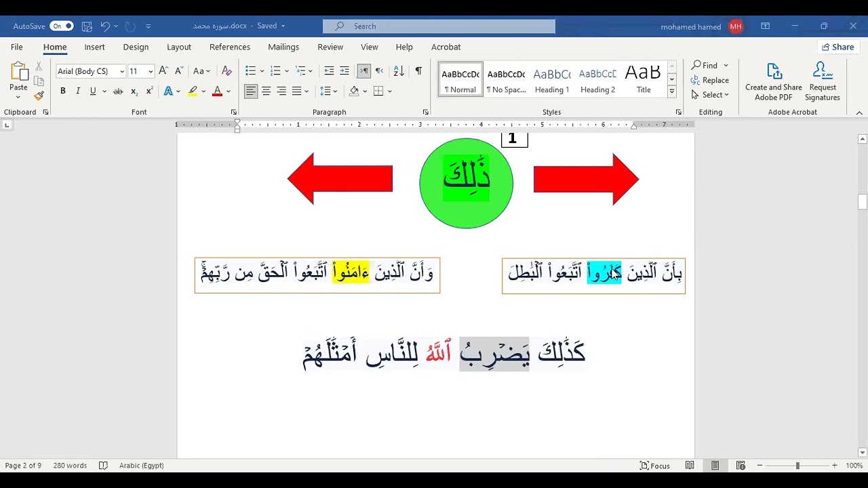
Task: Open the References tab
Action: point(230,47)
